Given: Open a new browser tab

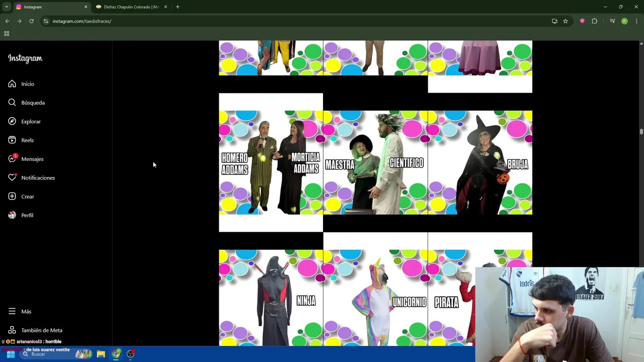Looking at the screenshot, I should 178,7.
